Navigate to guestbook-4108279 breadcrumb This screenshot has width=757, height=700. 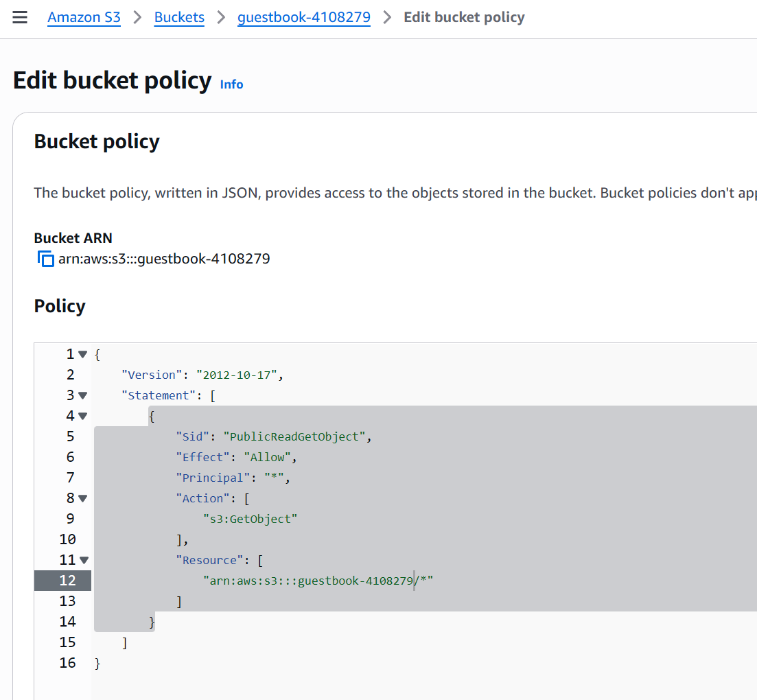303,18
